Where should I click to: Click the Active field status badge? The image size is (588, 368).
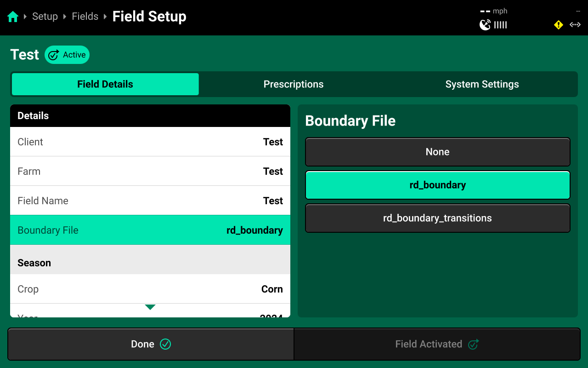(67, 55)
